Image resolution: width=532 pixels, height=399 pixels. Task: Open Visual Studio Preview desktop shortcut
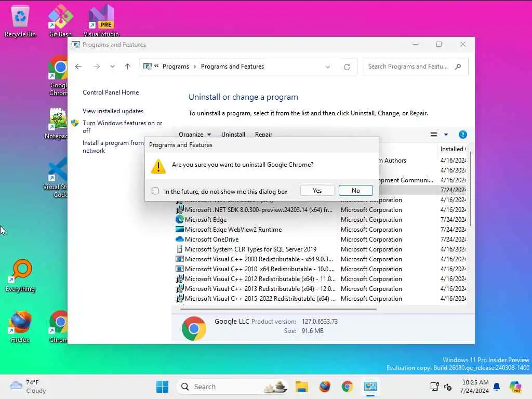pyautogui.click(x=101, y=21)
